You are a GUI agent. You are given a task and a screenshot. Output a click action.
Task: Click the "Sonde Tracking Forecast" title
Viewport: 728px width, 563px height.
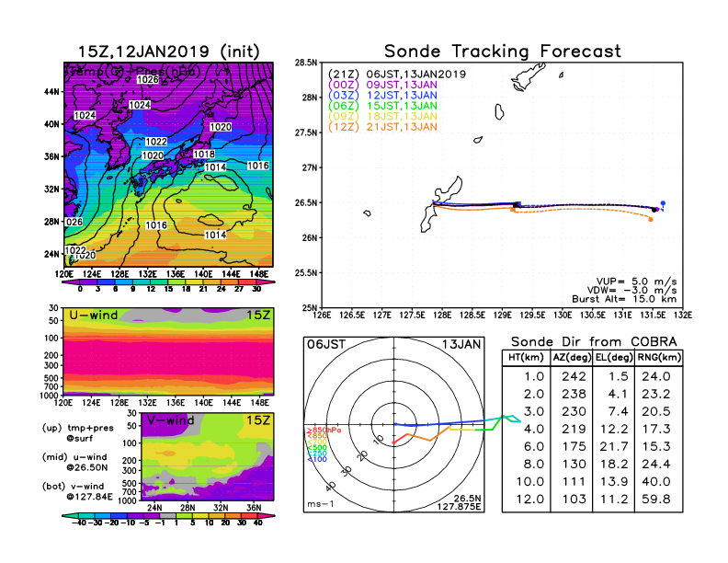503,52
